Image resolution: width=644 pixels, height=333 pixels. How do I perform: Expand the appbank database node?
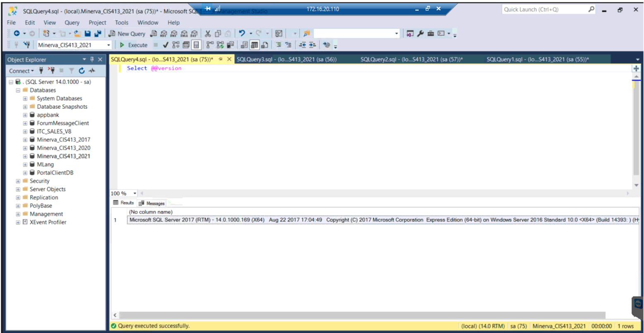25,115
